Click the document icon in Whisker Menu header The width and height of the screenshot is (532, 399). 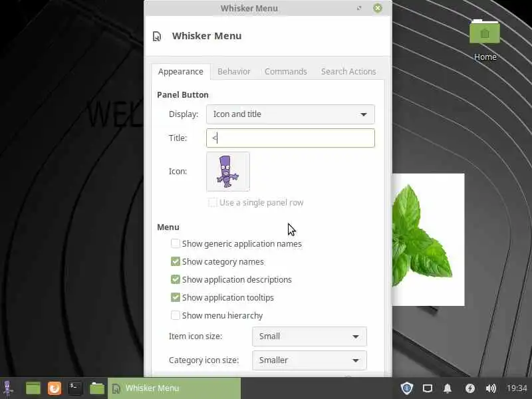pyautogui.click(x=157, y=36)
